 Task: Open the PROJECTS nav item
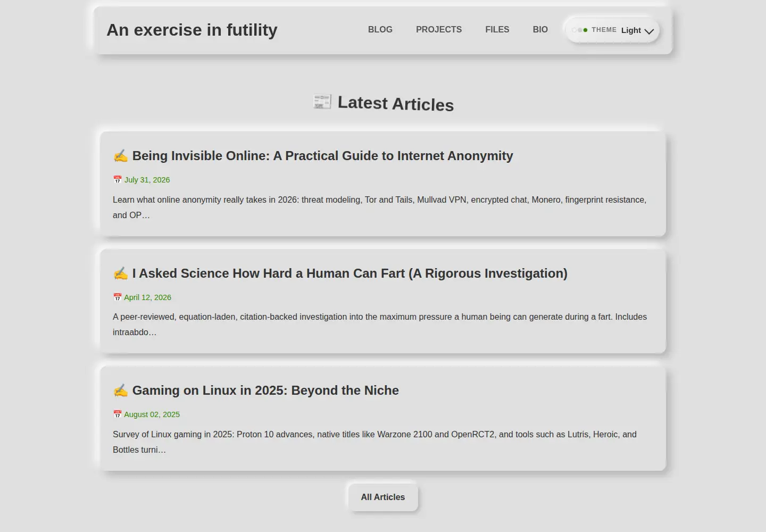coord(439,30)
